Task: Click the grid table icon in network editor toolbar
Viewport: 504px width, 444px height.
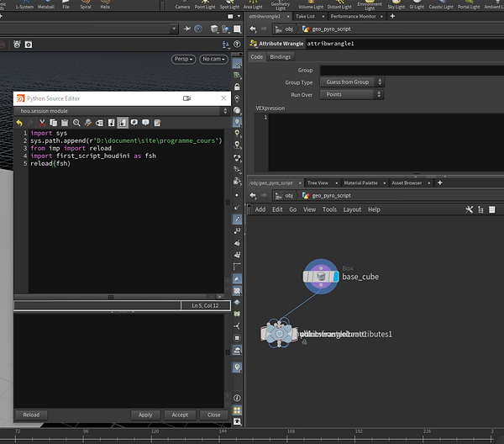Action: point(491,209)
